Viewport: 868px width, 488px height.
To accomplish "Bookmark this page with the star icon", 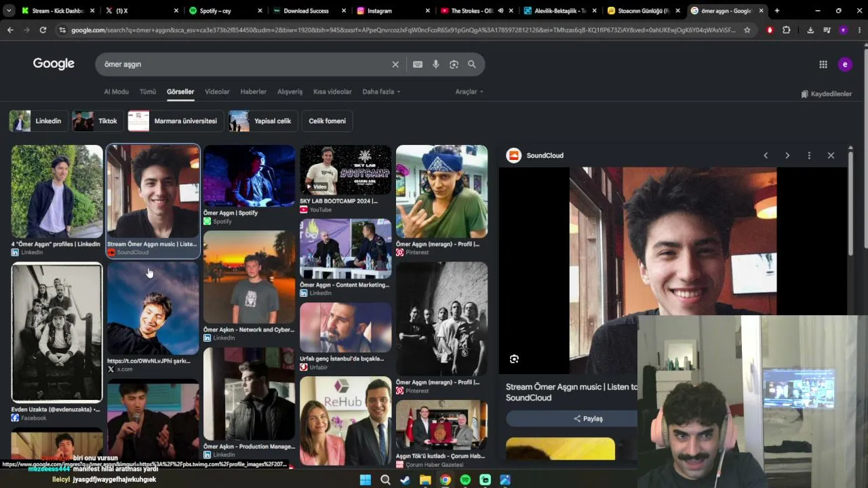I will tap(747, 30).
